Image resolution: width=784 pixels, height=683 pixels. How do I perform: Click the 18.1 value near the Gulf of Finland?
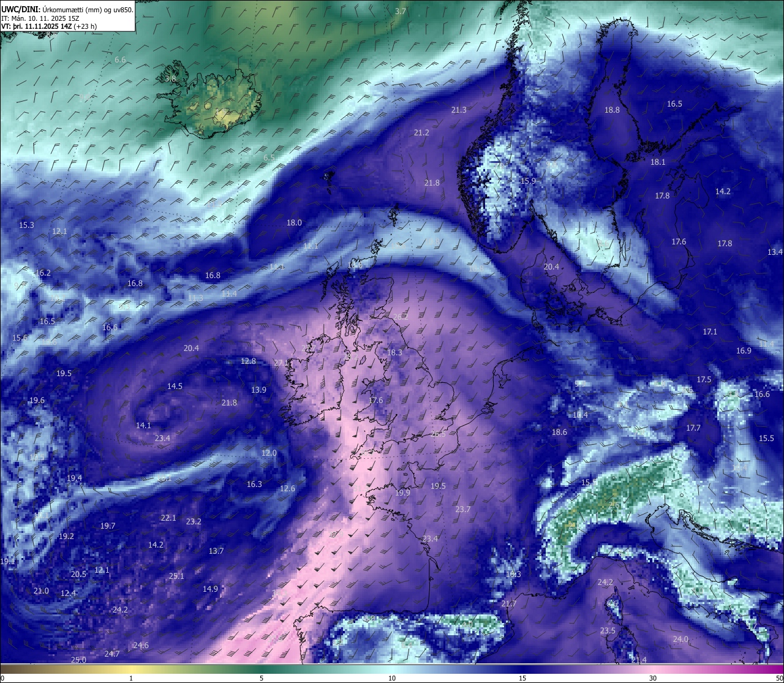point(658,162)
